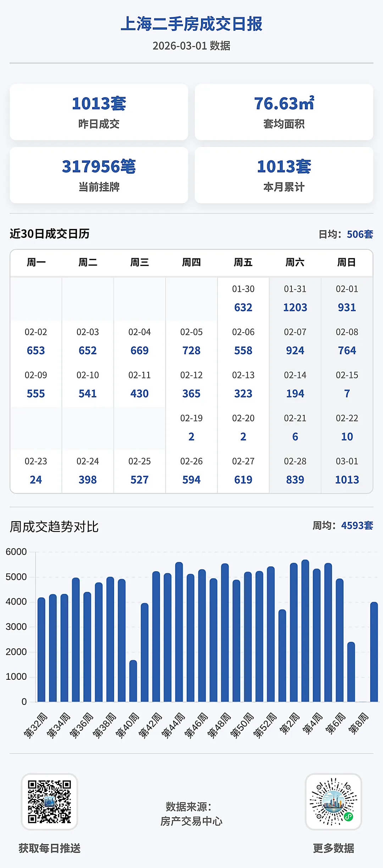Click the 数据来源: 房产交易中心 text
383x868 pixels.
point(191,814)
